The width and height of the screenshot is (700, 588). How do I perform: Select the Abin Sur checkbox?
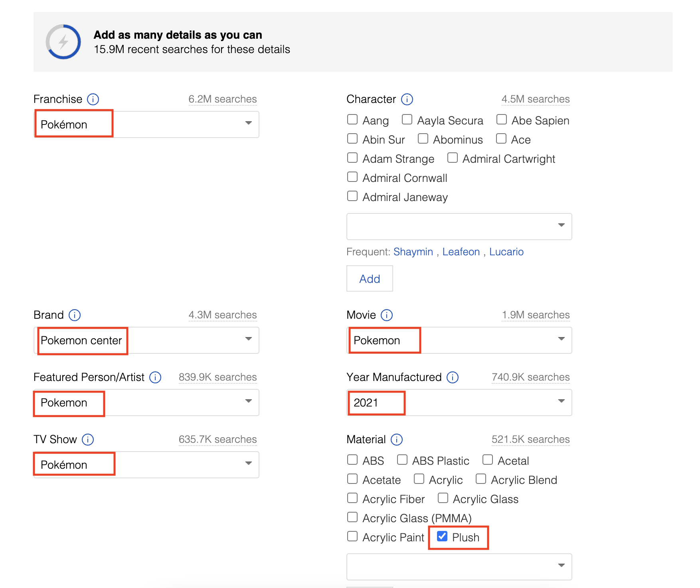pyautogui.click(x=352, y=138)
